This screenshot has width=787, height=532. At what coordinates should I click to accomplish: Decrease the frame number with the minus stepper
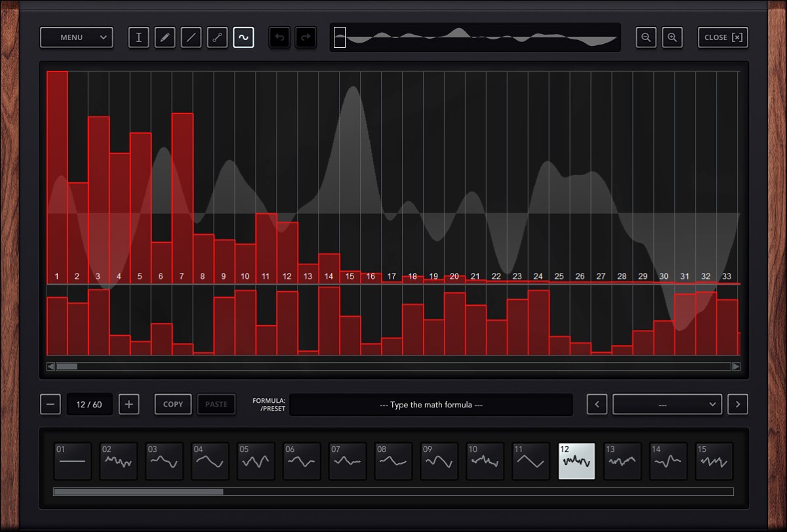coord(50,404)
